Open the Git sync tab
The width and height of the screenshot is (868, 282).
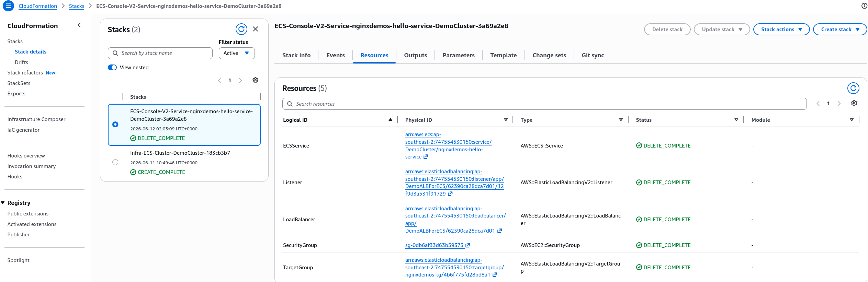point(593,55)
